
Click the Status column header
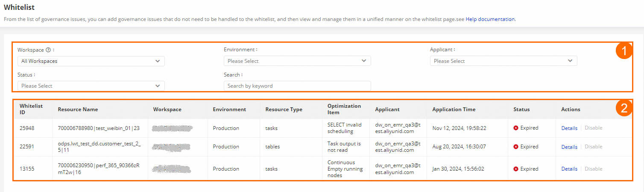click(x=521, y=109)
